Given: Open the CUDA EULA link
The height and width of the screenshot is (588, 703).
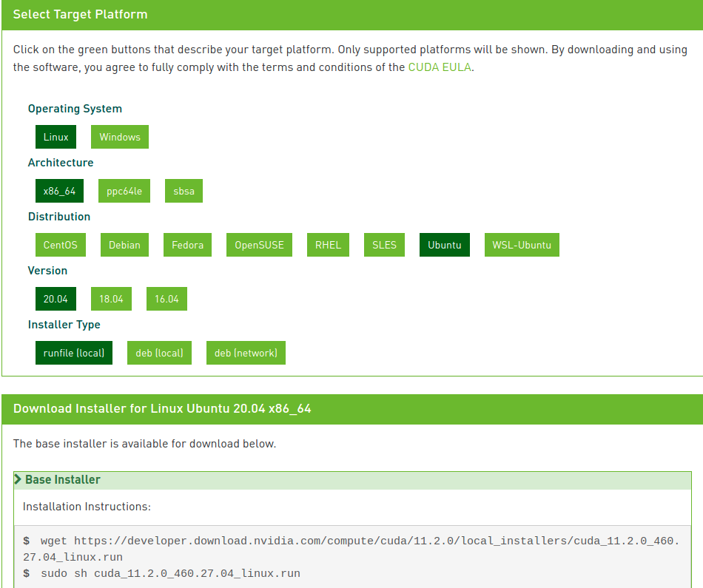Looking at the screenshot, I should pyautogui.click(x=440, y=67).
